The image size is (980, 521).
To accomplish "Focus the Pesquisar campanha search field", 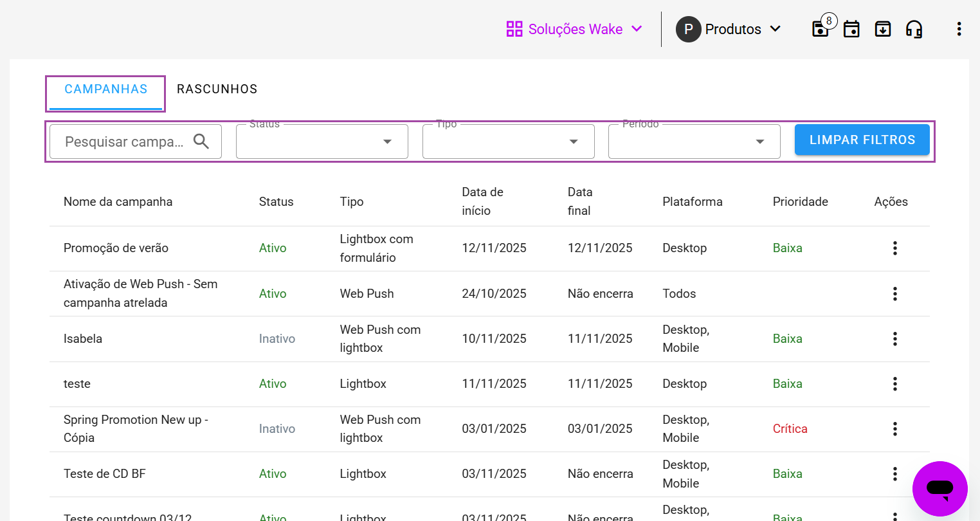I will point(124,142).
